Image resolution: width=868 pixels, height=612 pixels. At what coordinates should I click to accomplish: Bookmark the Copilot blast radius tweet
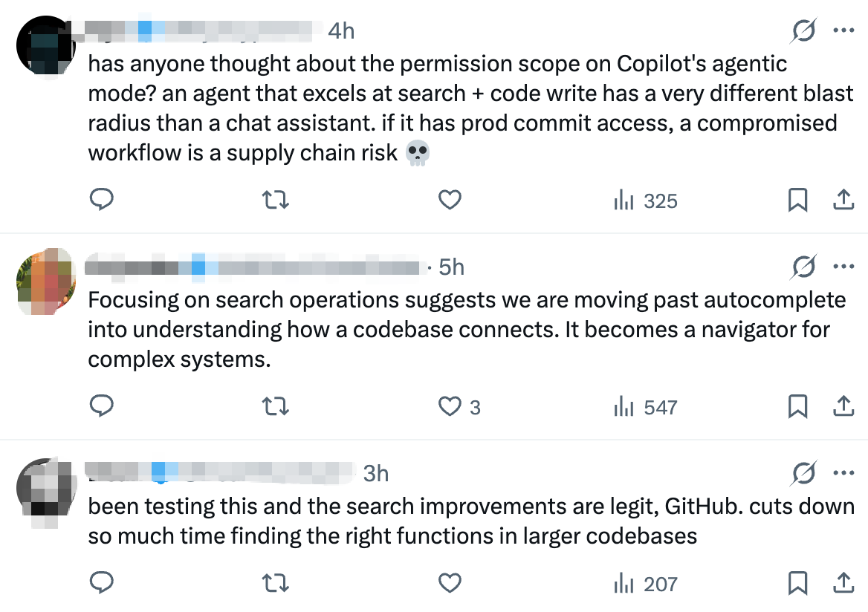(x=797, y=200)
